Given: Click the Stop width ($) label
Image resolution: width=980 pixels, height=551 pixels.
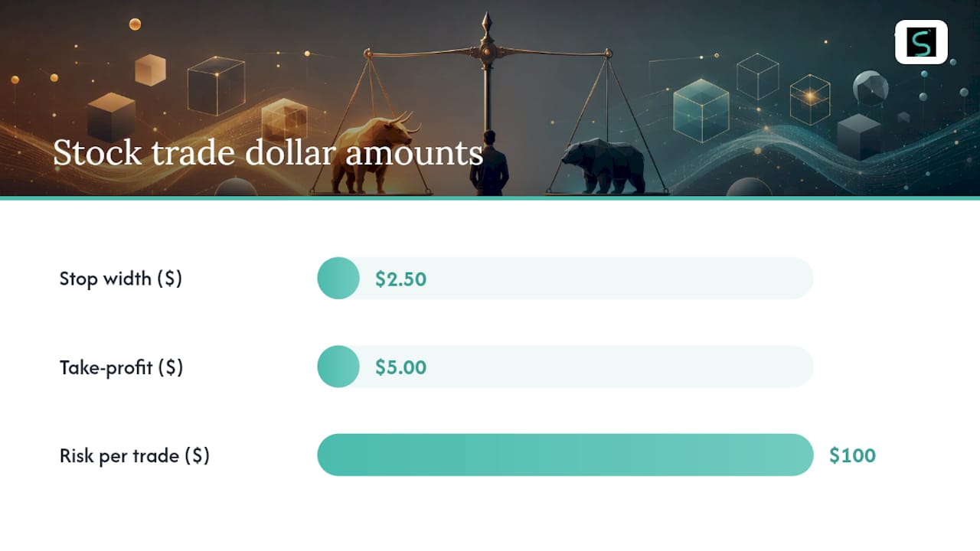Looking at the screenshot, I should tap(121, 279).
